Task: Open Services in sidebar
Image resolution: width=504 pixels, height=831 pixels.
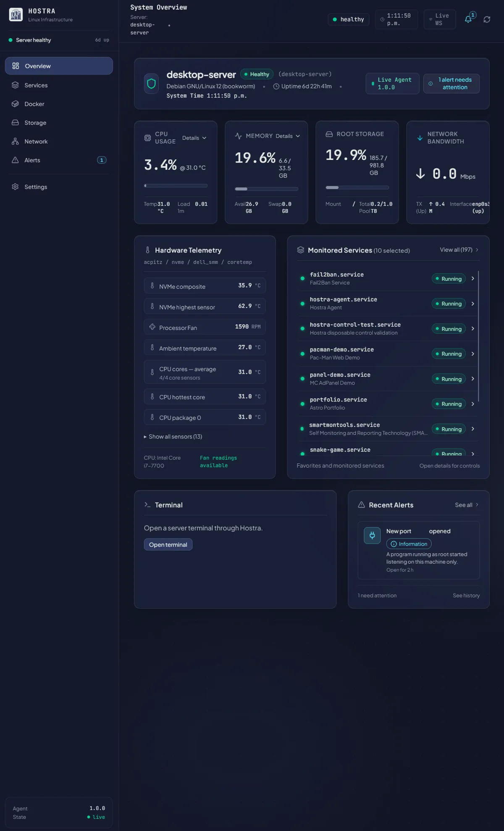Action: click(59, 85)
